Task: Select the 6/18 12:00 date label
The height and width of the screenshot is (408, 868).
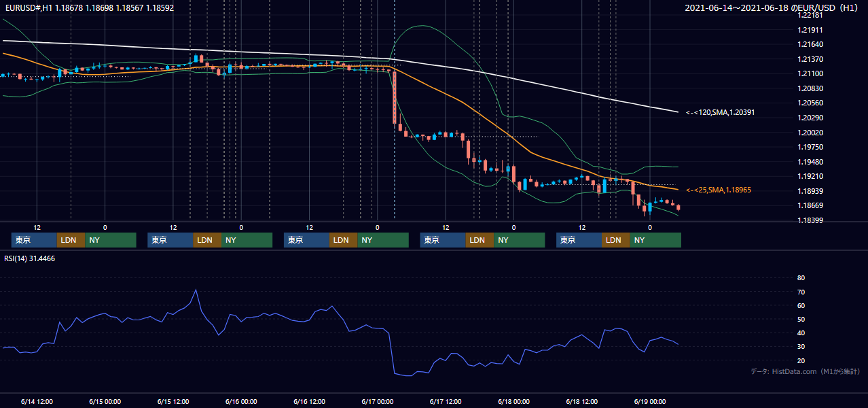Action: point(582,402)
